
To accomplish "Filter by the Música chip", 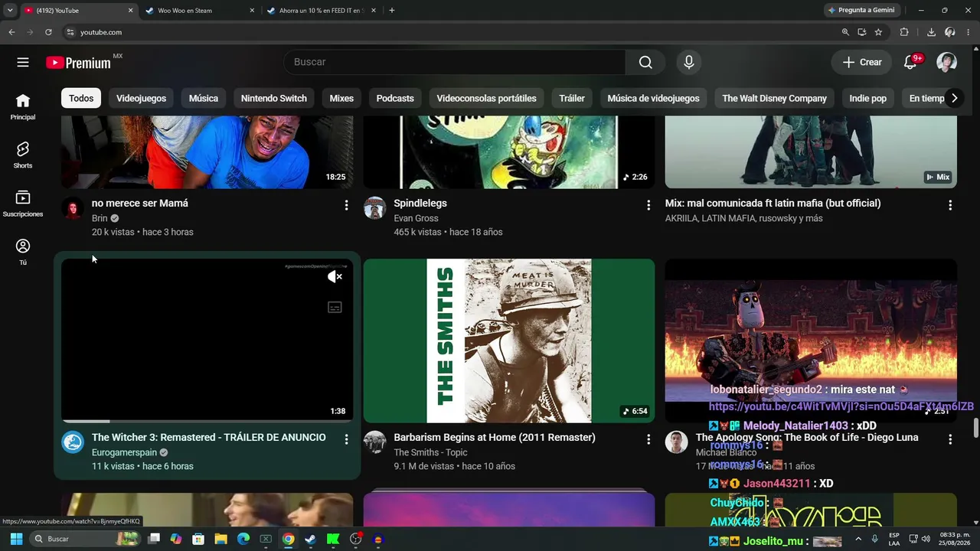I will tap(204, 98).
